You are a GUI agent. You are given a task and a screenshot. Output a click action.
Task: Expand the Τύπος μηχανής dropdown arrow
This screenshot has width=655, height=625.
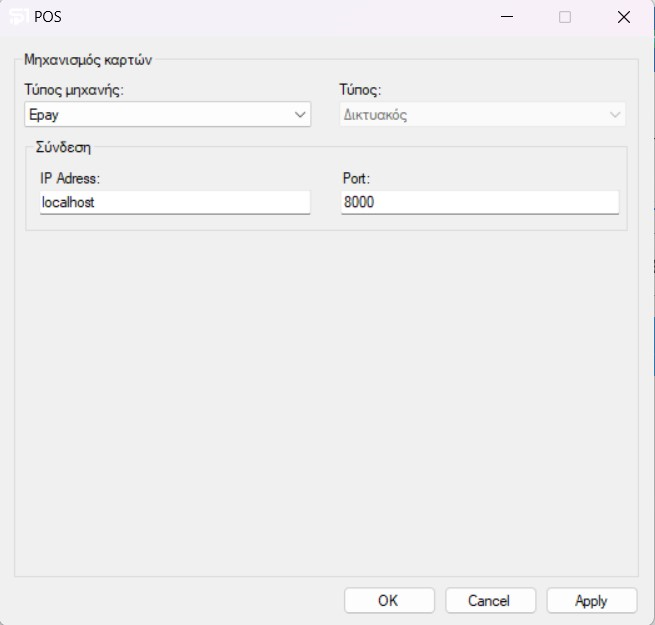coord(301,115)
